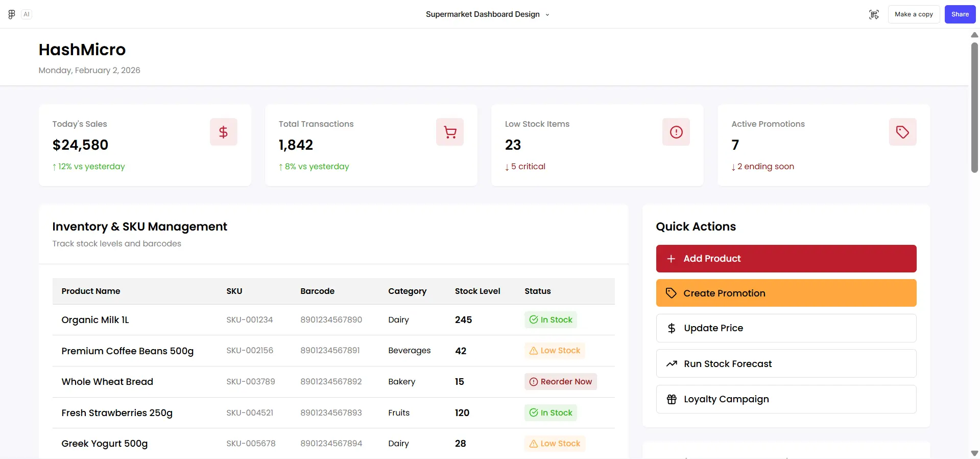
Task: Select the orange Create Promotion button
Action: coord(785,293)
